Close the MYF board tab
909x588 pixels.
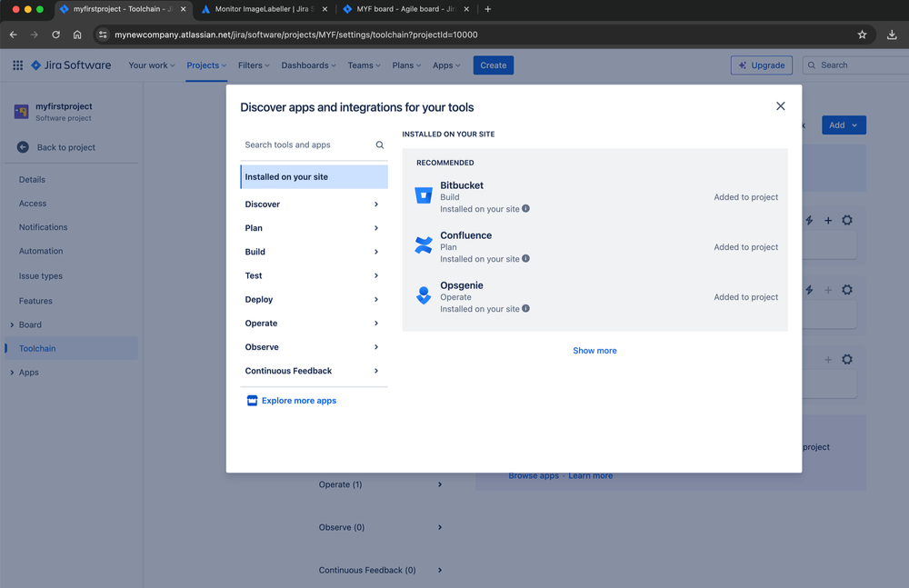pos(466,9)
